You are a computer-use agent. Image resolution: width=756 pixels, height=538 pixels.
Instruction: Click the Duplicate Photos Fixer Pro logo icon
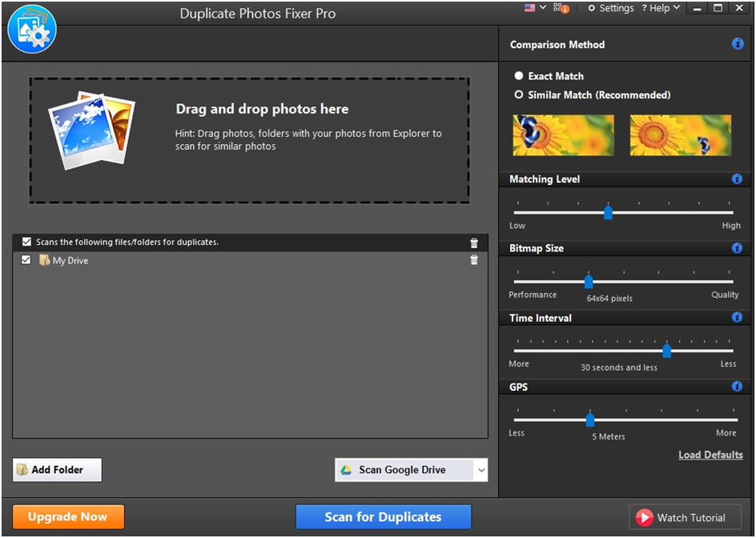(32, 29)
